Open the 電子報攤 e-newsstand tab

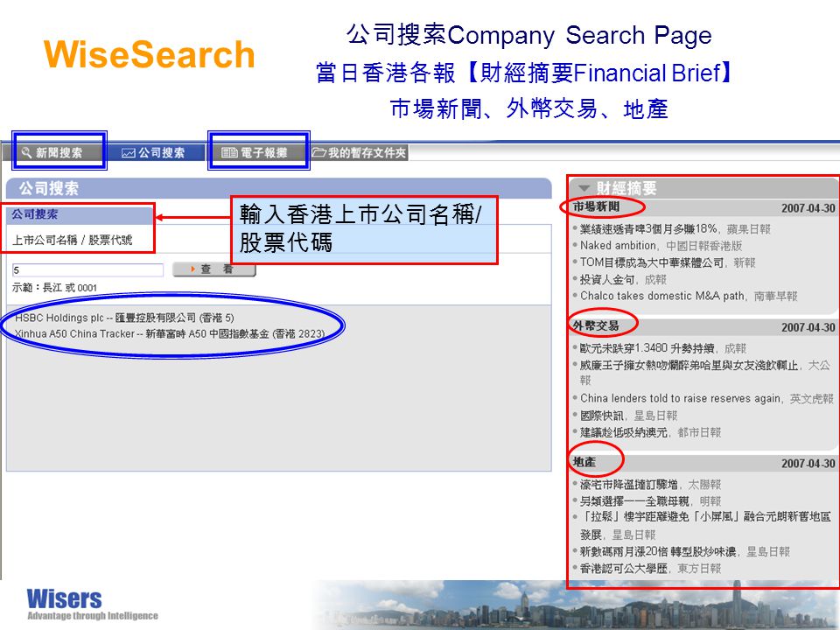click(257, 152)
